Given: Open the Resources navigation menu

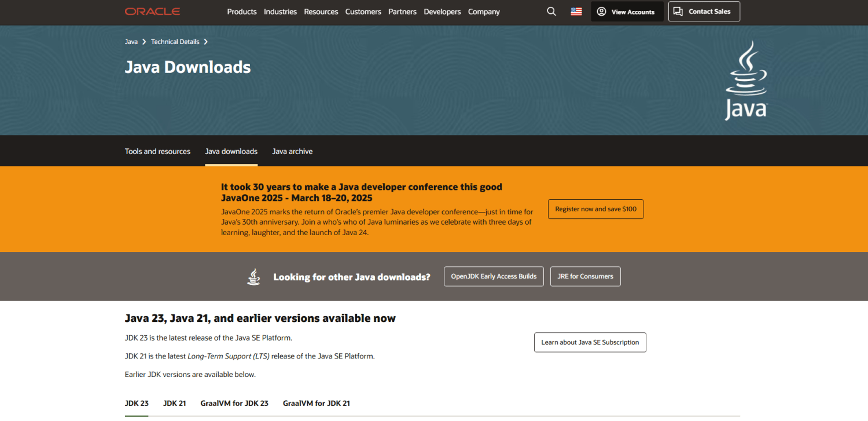Looking at the screenshot, I should tap(321, 12).
